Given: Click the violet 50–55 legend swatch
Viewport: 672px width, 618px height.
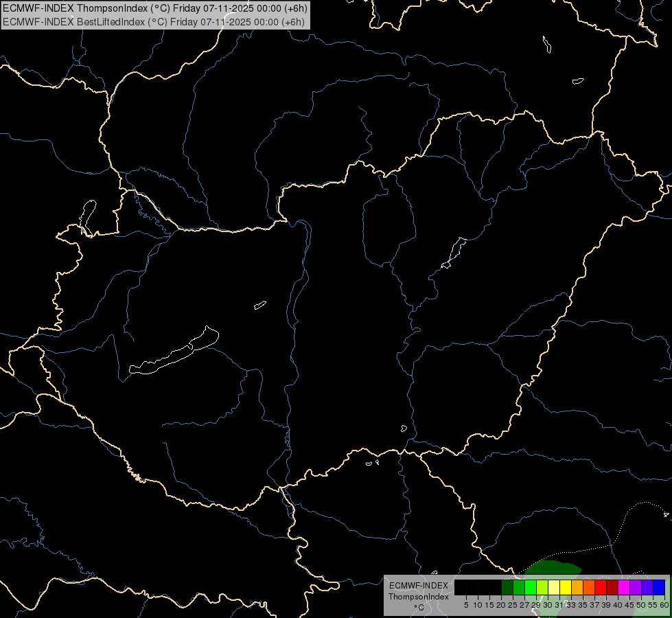Looking at the screenshot, I should coord(647,587).
